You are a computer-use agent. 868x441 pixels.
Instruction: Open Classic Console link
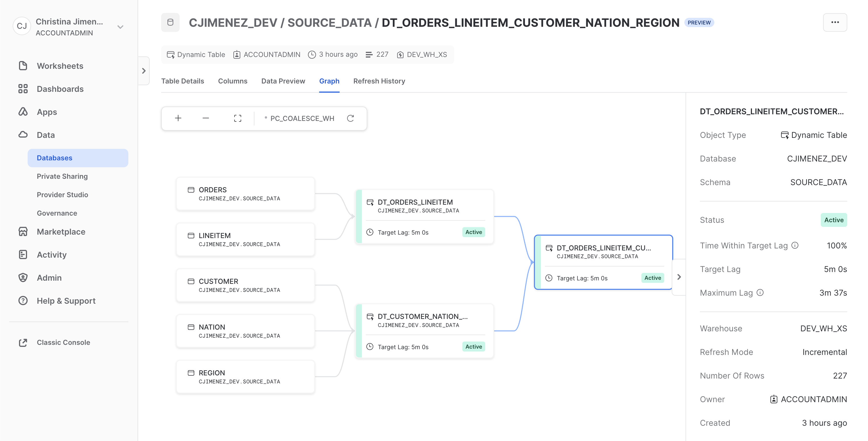pyautogui.click(x=63, y=342)
